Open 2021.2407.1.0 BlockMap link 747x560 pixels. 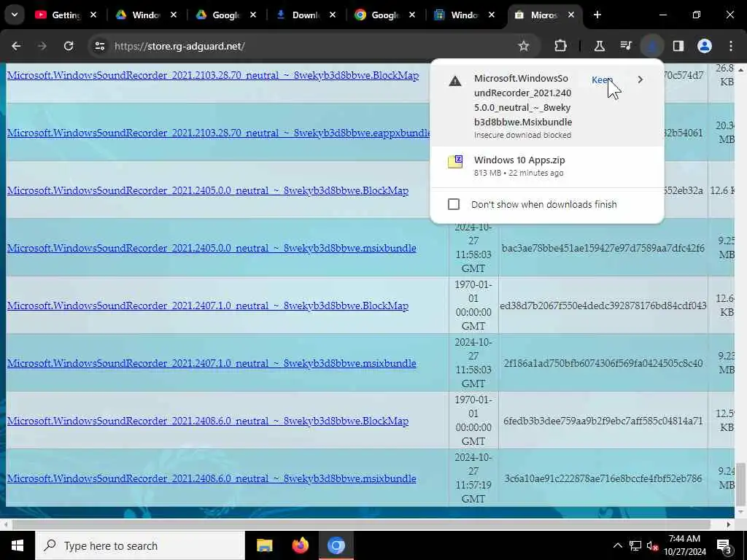point(208,306)
